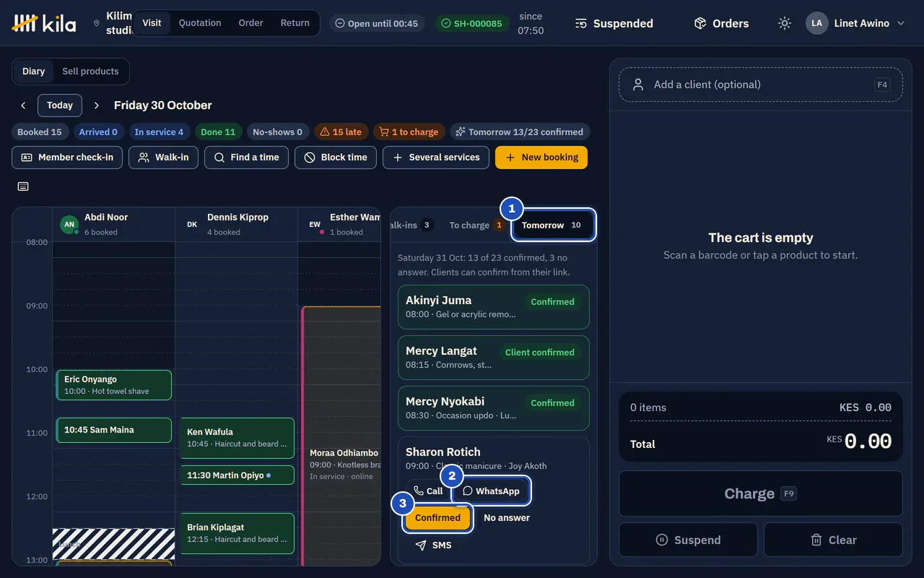The image size is (924, 578).
Task: Create a New booking
Action: click(541, 158)
